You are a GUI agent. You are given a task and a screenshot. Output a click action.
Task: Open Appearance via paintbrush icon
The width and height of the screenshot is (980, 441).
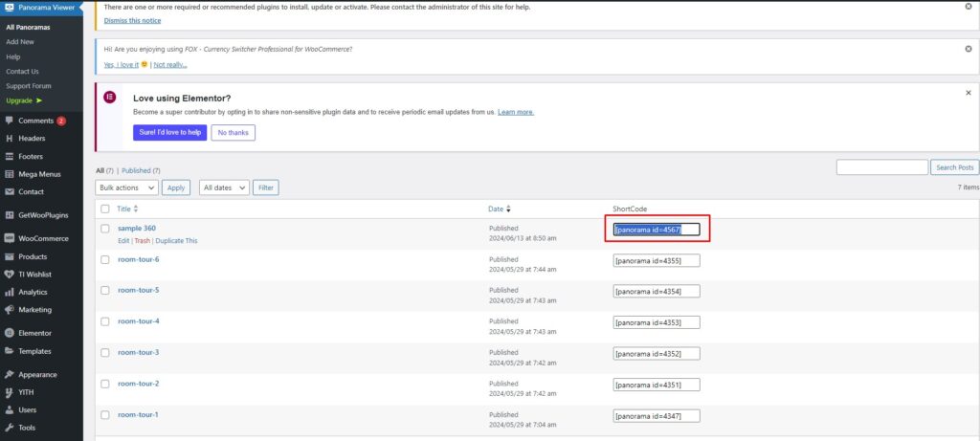pos(9,374)
